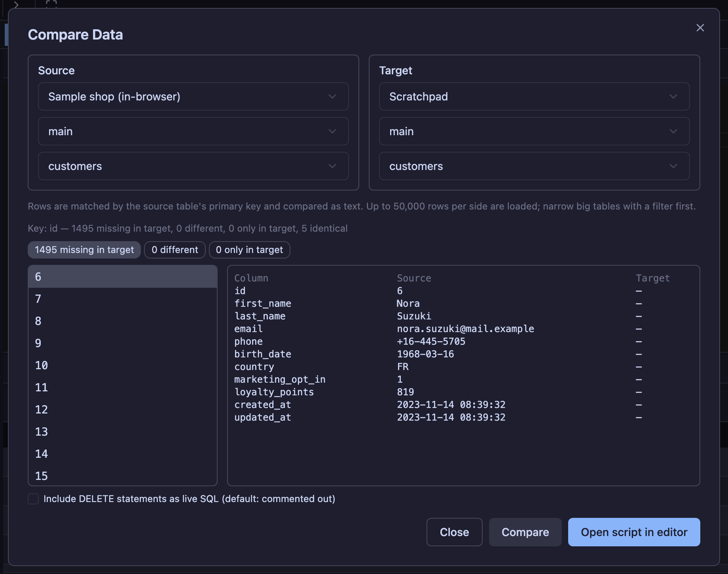Open the Target table dropdown showing customers
This screenshot has height=574, width=728.
pyautogui.click(x=534, y=166)
